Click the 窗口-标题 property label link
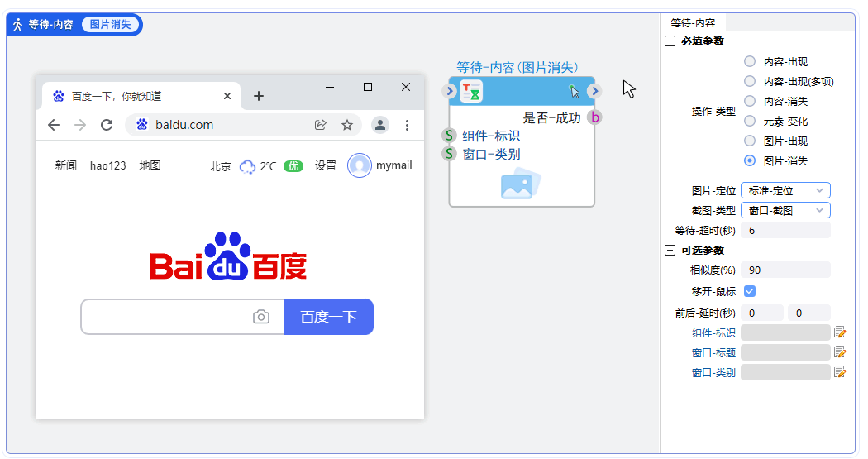Image resolution: width=868 pixels, height=459 pixels. coord(713,352)
